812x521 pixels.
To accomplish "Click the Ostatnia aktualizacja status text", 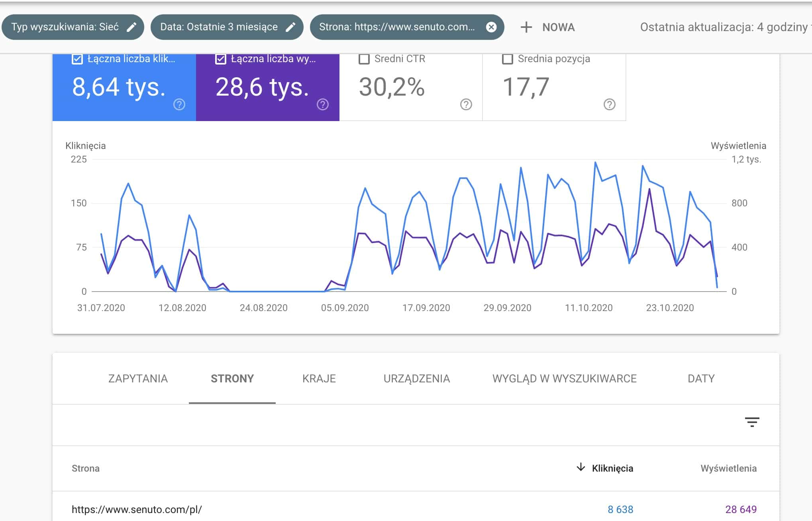I will coord(725,27).
